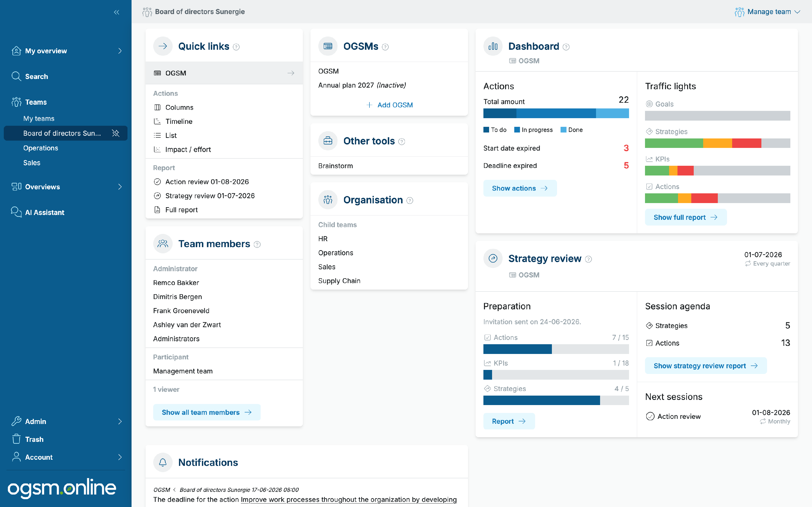This screenshot has width=812, height=507.
Task: Click the Strategies traffic light bar
Action: pos(717,143)
